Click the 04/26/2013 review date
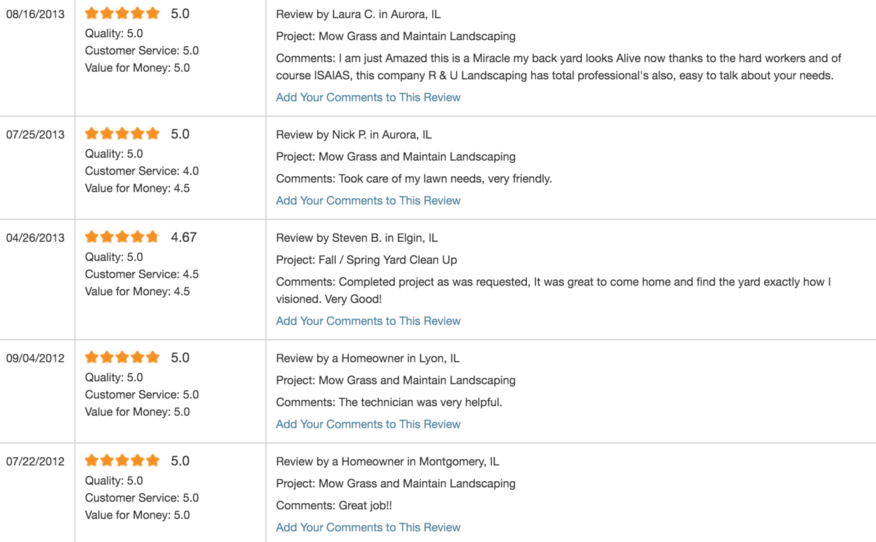This screenshot has width=876, height=542. pos(35,238)
